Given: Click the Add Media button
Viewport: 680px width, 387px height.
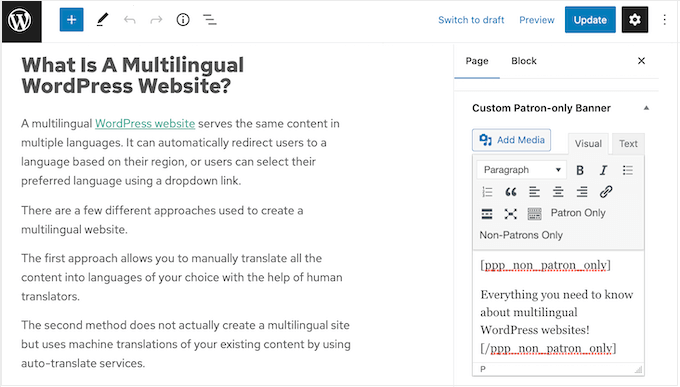Looking at the screenshot, I should coord(511,140).
